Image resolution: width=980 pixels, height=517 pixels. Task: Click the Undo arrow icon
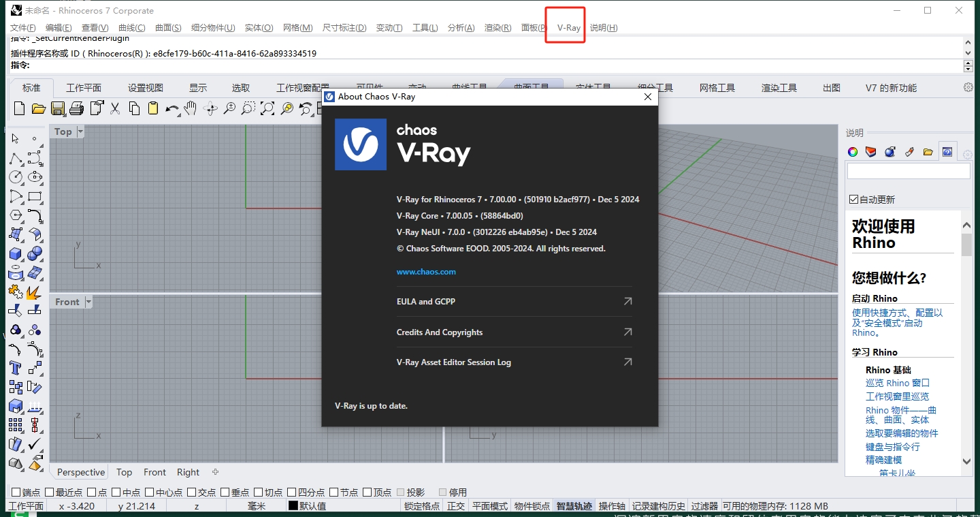coord(172,108)
